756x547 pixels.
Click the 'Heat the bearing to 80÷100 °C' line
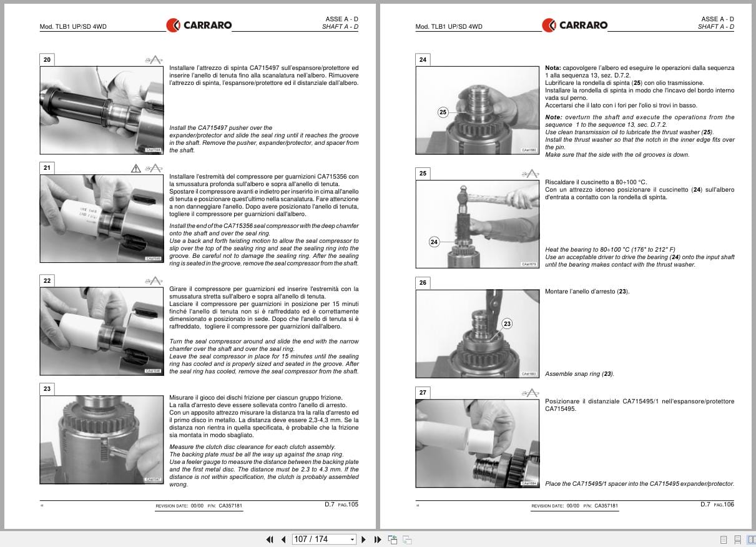pyautogui.click(x=610, y=249)
